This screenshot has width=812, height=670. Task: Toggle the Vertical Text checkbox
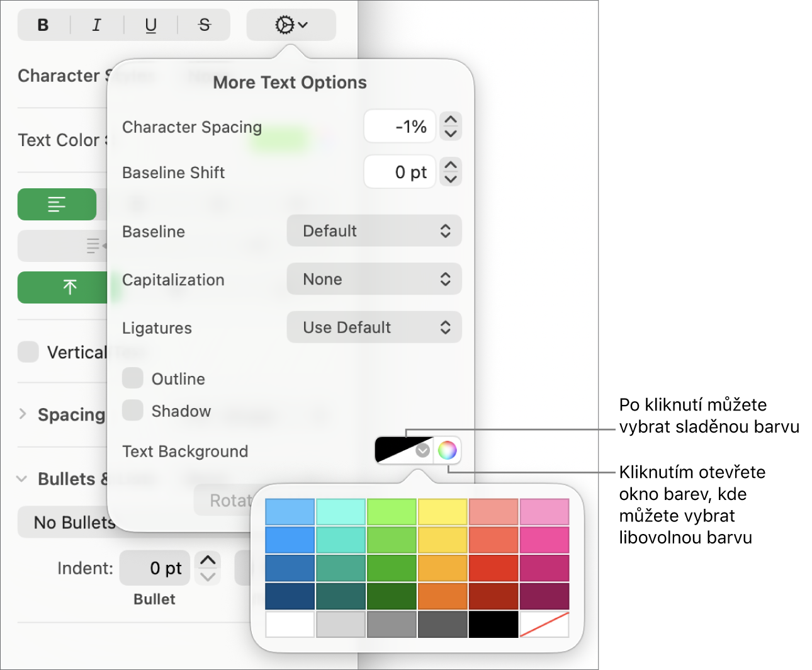click(x=28, y=352)
